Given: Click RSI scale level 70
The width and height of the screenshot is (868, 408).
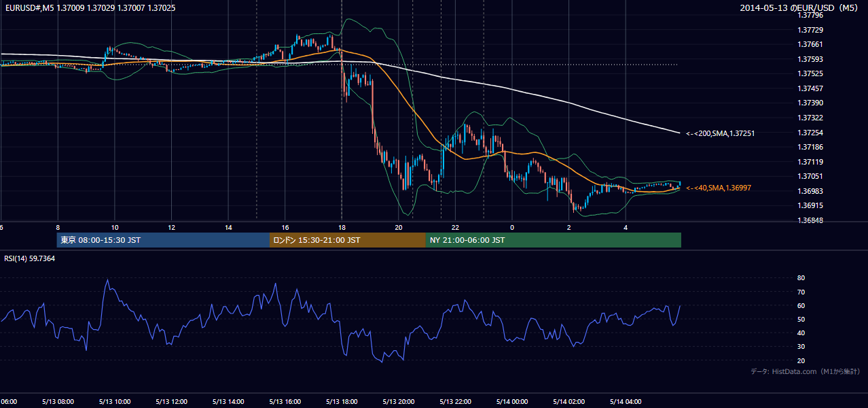Looking at the screenshot, I should [801, 292].
